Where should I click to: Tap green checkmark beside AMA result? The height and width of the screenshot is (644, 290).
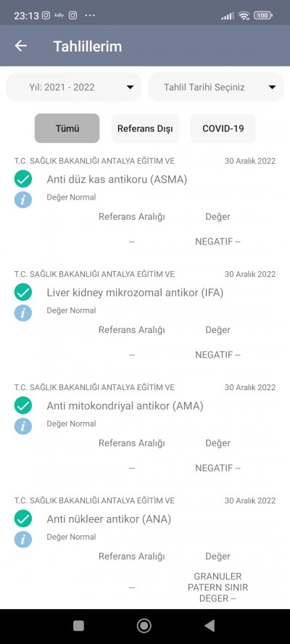[x=23, y=405]
